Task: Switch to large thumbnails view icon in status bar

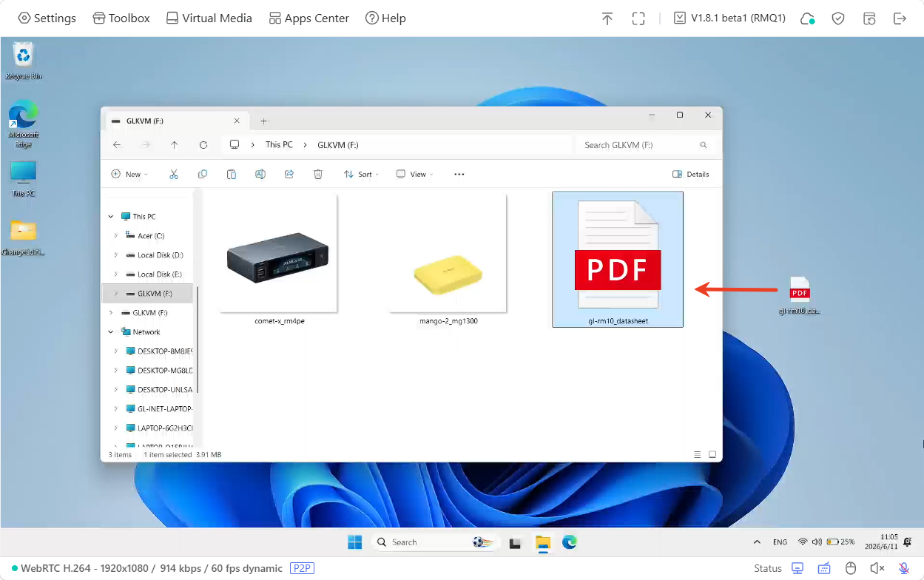Action: point(712,454)
